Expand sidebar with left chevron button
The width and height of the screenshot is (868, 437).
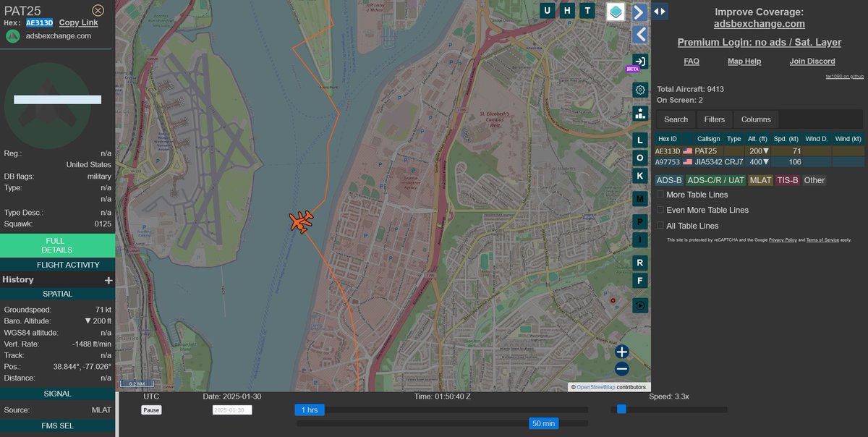click(x=639, y=35)
